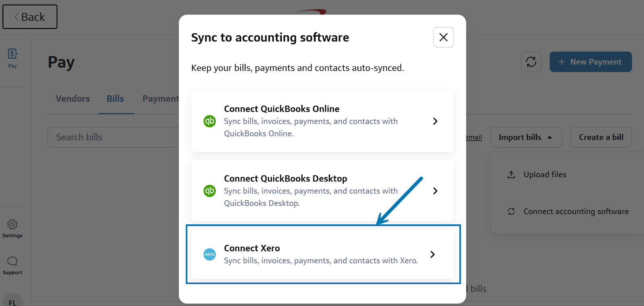Click the FL user avatar
644x306 pixels.
12,302
